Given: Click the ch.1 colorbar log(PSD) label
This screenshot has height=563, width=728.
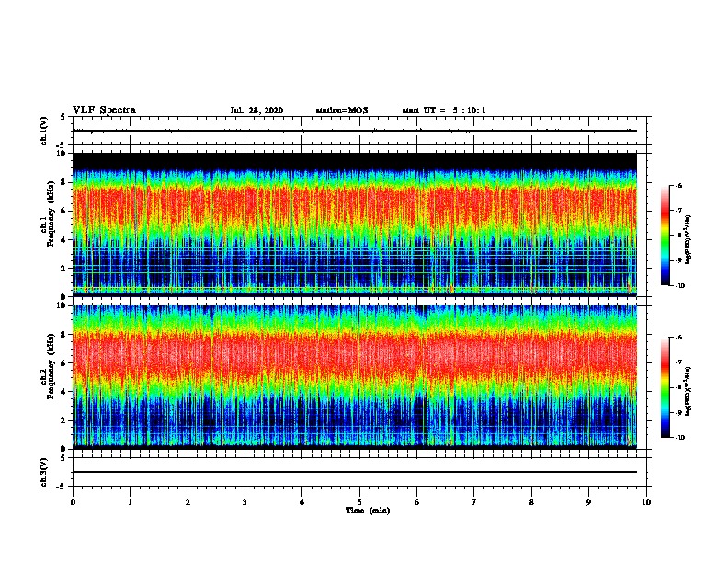Looking at the screenshot, I should (x=688, y=240).
